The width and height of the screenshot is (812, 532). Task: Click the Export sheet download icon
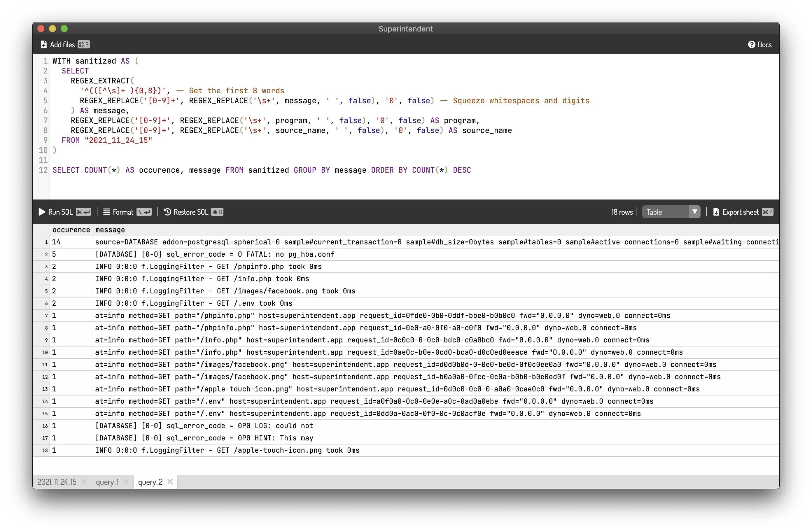[716, 212]
